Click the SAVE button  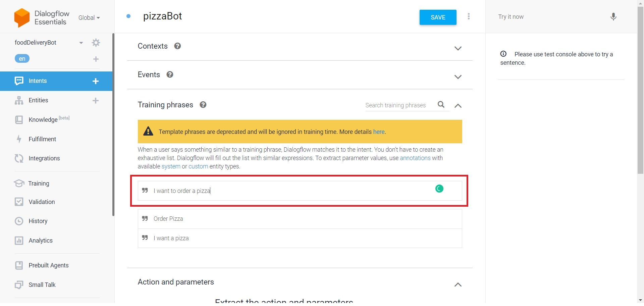click(x=437, y=17)
